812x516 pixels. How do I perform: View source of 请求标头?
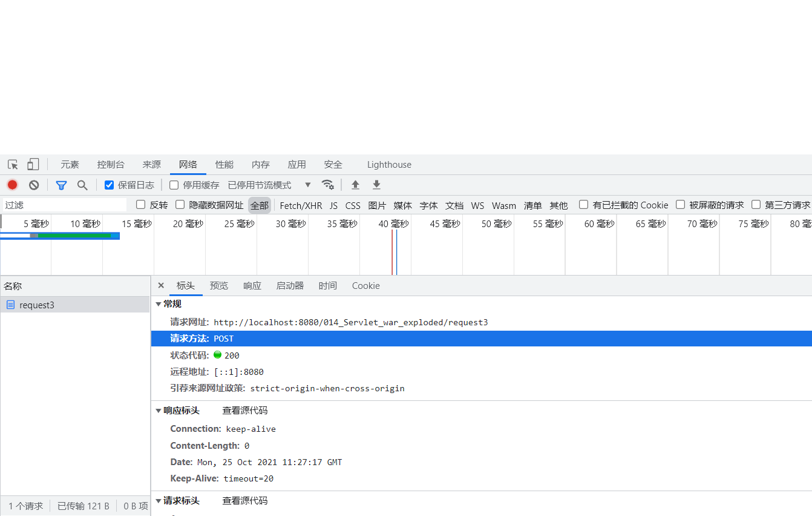pos(245,501)
